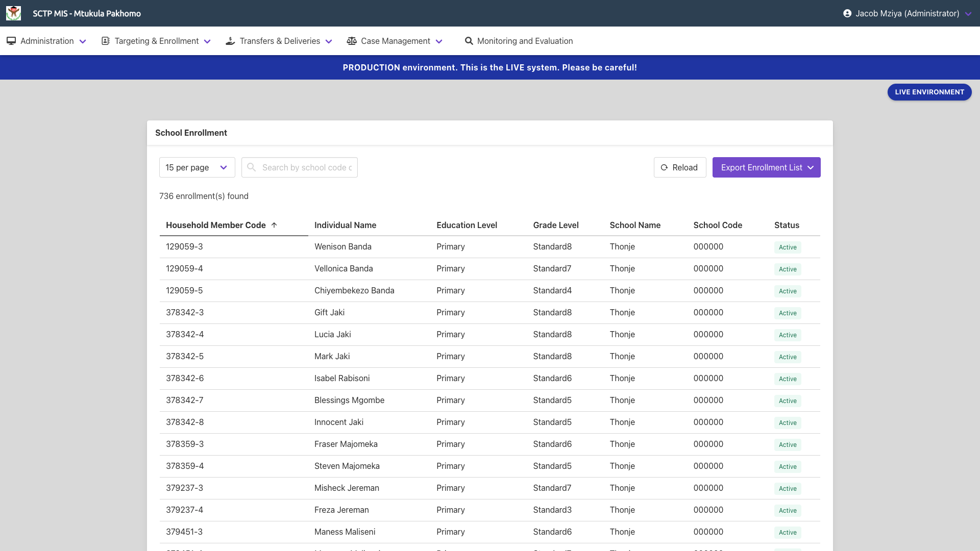This screenshot has height=551, width=980.
Task: Click the School Enrollment card heading
Action: (x=191, y=133)
